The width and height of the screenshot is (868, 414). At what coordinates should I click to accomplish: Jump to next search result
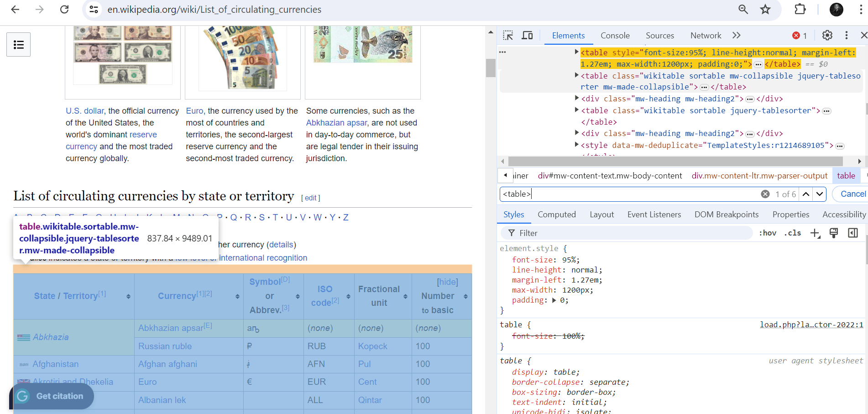tap(820, 194)
